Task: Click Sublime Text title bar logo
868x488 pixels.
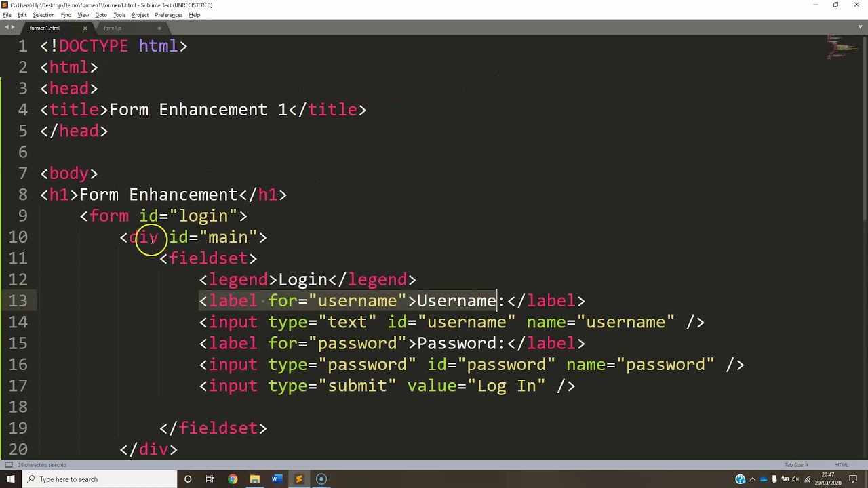Action: click(x=5, y=5)
